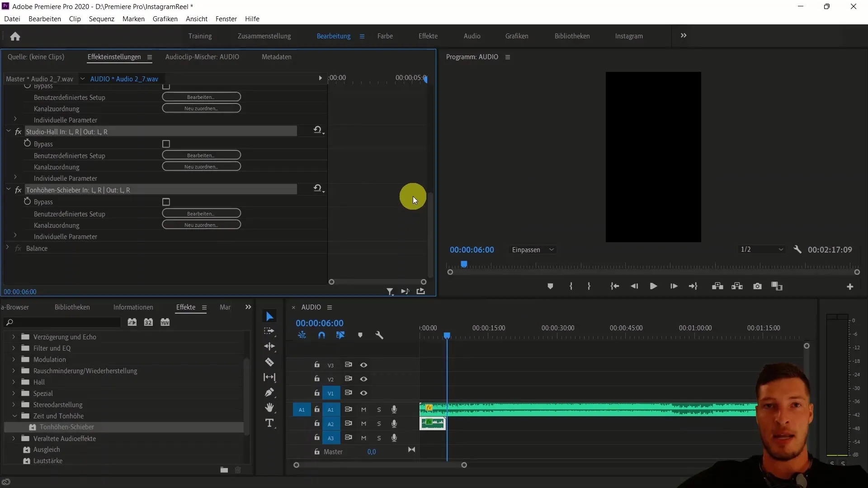Click the Effekte panel search field
Viewport: 868px width, 488px height.
[62, 322]
